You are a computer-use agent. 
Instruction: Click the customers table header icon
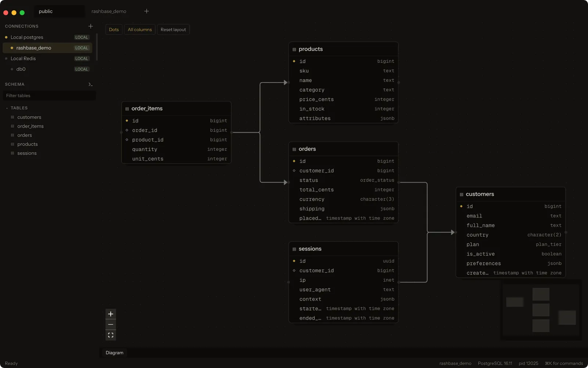point(462,194)
